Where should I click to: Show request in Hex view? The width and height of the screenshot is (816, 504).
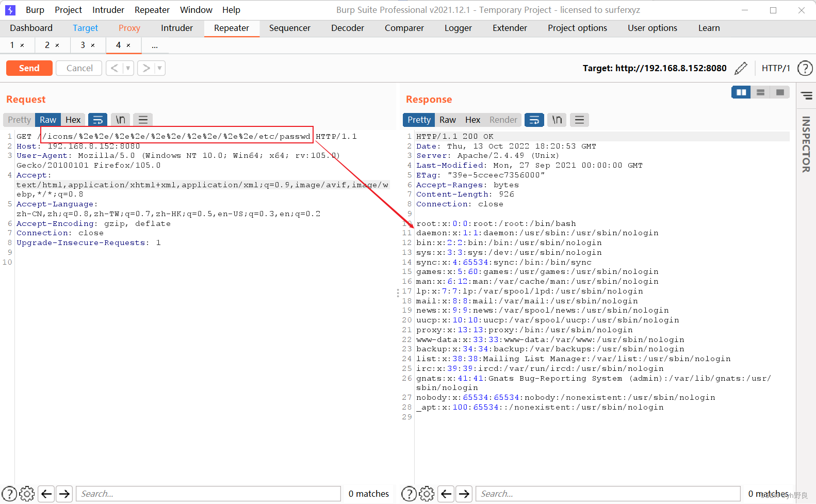[x=73, y=120]
